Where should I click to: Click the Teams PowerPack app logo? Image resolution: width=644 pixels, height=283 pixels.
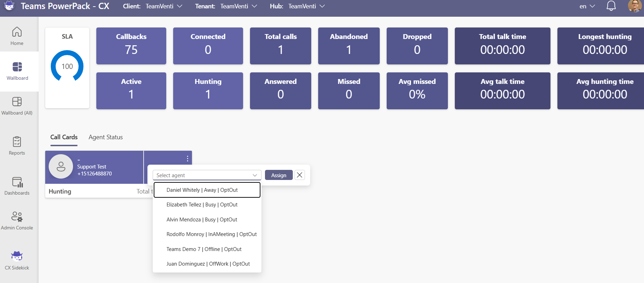point(9,6)
